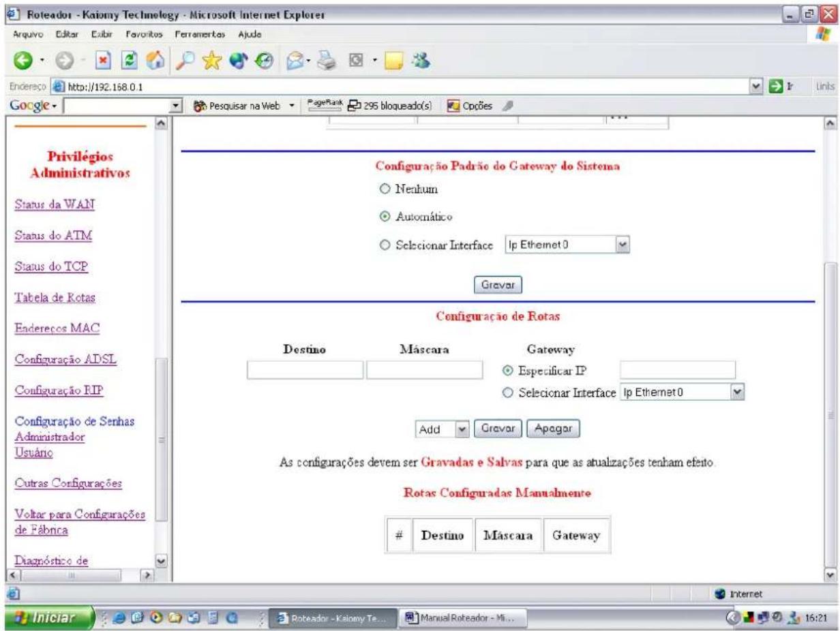Click the Especificar IP address input field
Viewport: 840px width, 631px height.
pos(678,370)
